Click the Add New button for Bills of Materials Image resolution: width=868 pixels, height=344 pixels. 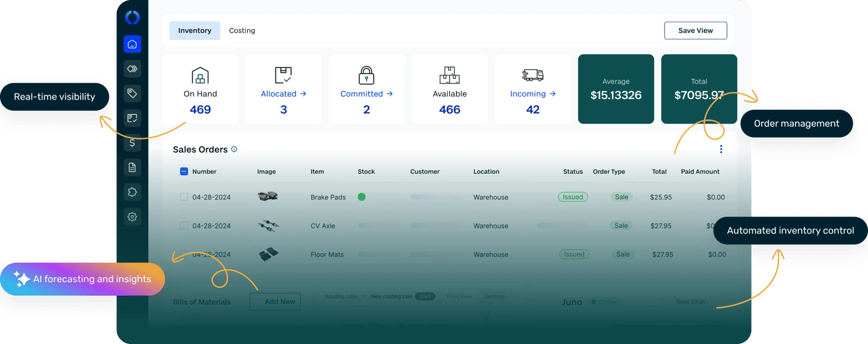[x=275, y=301]
